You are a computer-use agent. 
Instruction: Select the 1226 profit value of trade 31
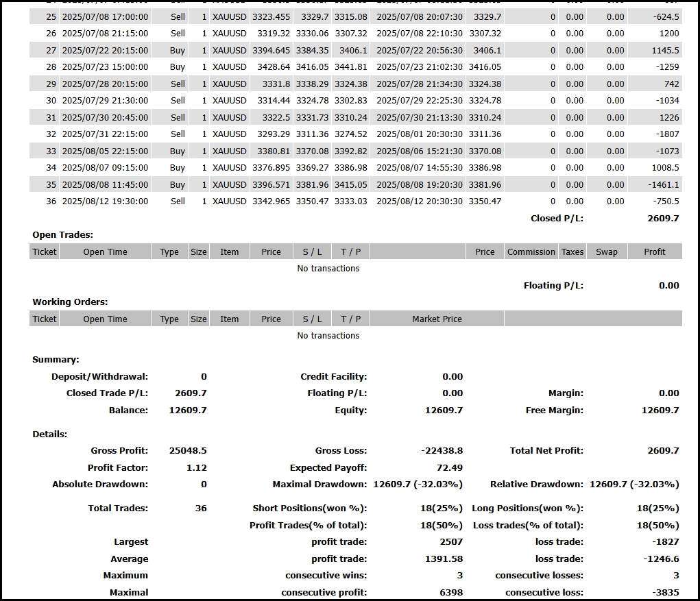coord(669,117)
